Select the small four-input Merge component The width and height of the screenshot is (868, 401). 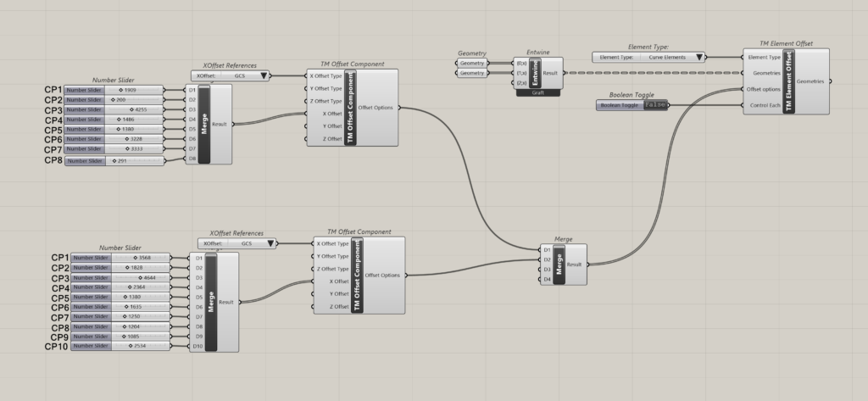pos(559,265)
